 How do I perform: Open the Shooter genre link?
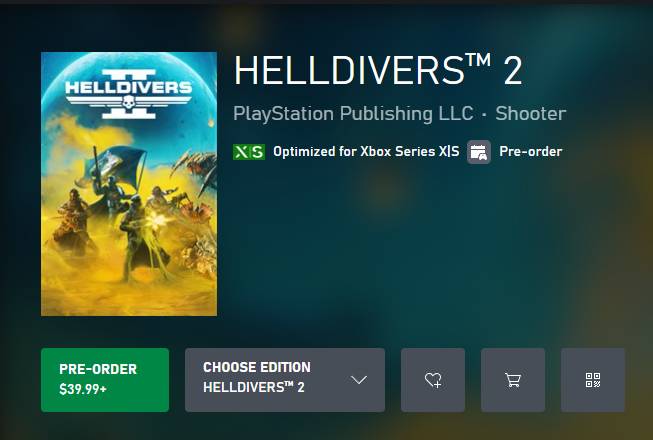(531, 114)
